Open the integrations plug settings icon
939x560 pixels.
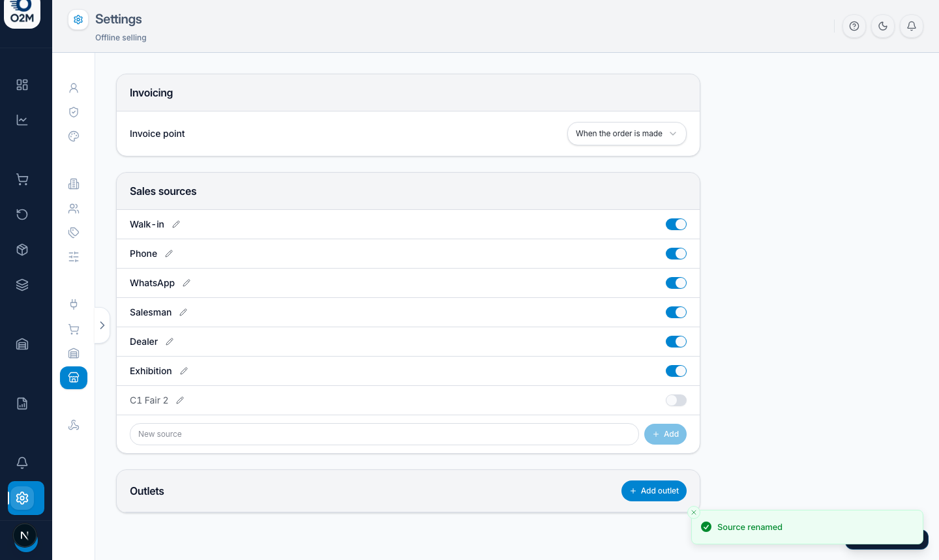pyautogui.click(x=74, y=304)
